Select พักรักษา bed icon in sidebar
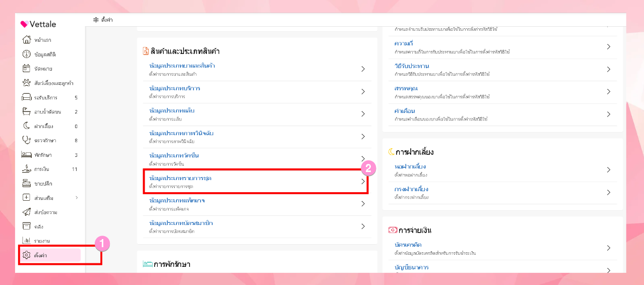Image resolution: width=644 pixels, height=285 pixels. point(27,154)
